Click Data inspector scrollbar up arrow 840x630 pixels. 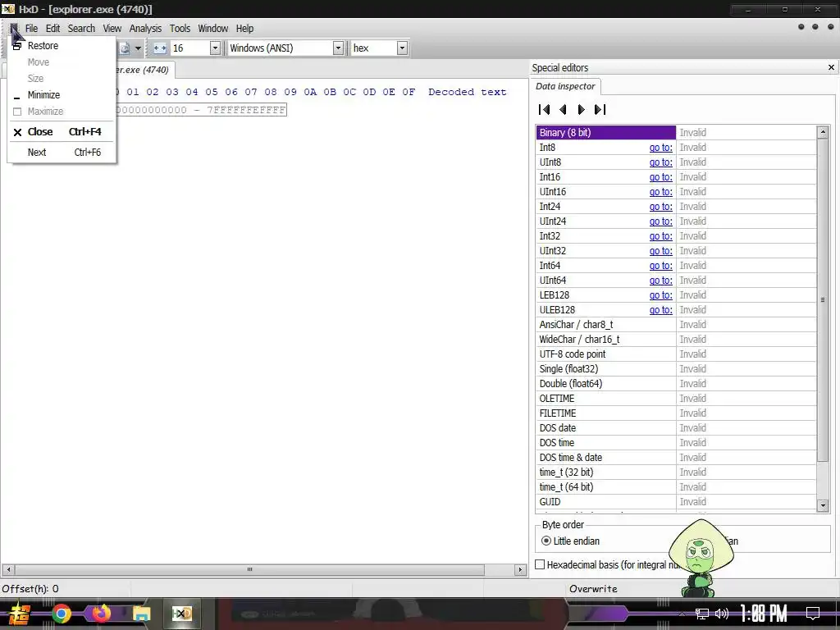(823, 132)
